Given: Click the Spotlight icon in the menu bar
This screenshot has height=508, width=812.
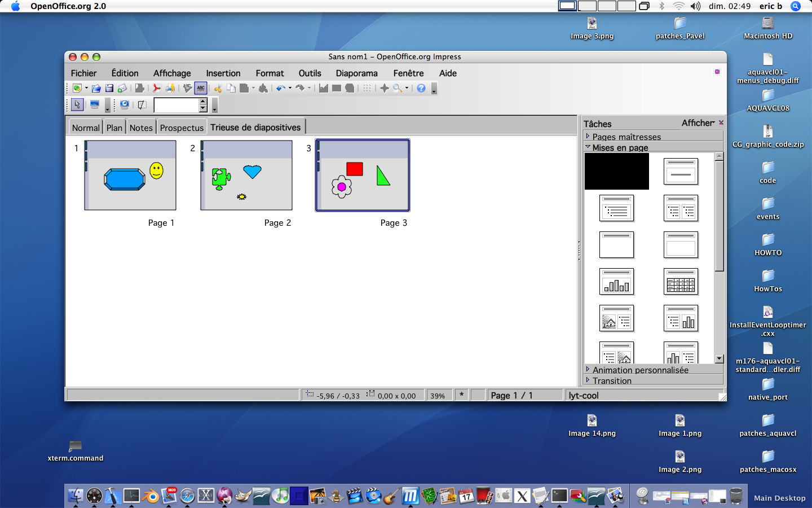Looking at the screenshot, I should tap(796, 6).
